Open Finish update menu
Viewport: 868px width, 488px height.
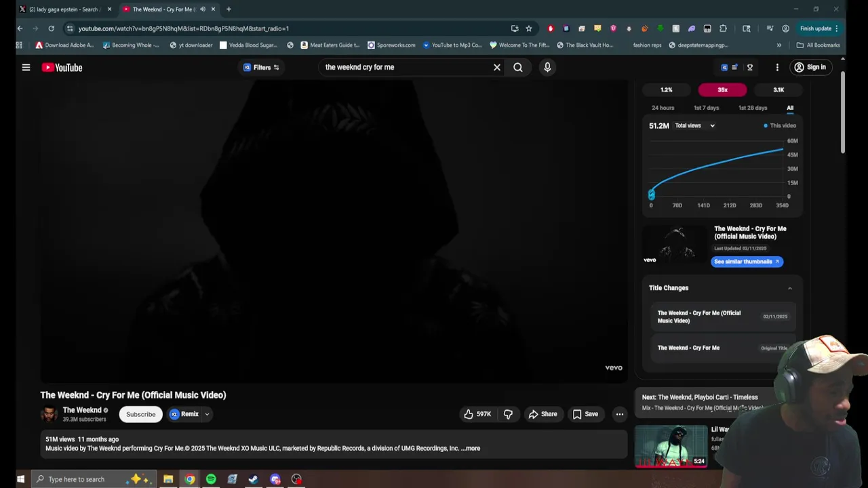819,28
